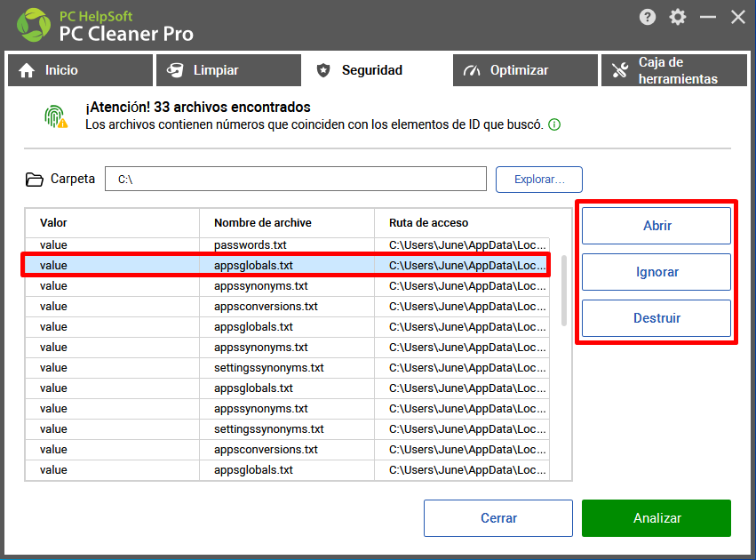Image resolution: width=756 pixels, height=560 pixels.
Task: Click the green info icon after description
Action: 554,125
